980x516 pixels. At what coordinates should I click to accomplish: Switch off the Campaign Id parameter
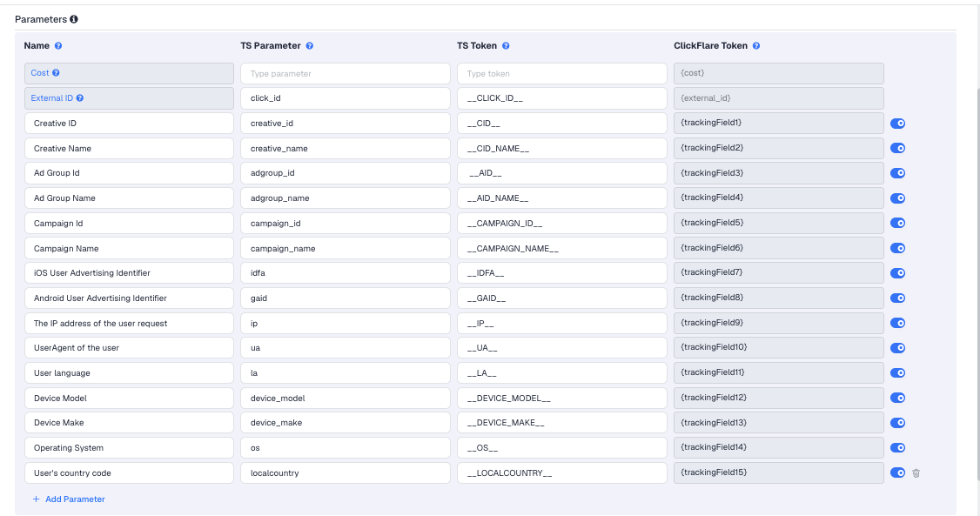click(897, 223)
